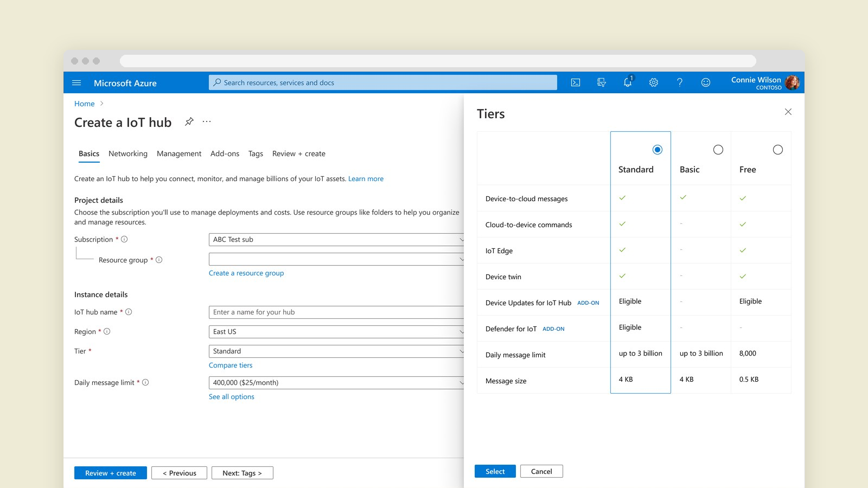This screenshot has width=868, height=488.
Task: Open Connie Wilson account avatar
Action: click(792, 82)
